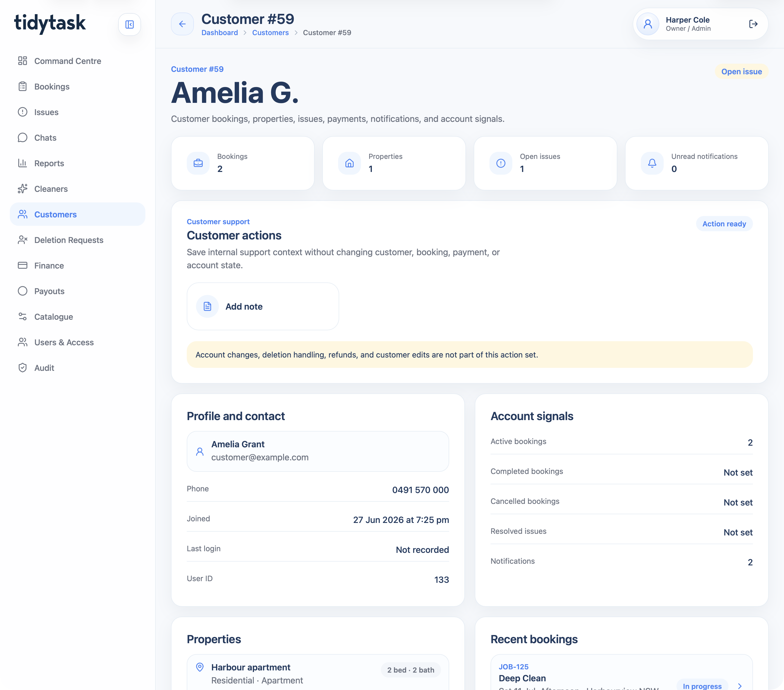Click the Cleaners sparkle icon
This screenshot has height=690, width=784.
click(x=23, y=189)
